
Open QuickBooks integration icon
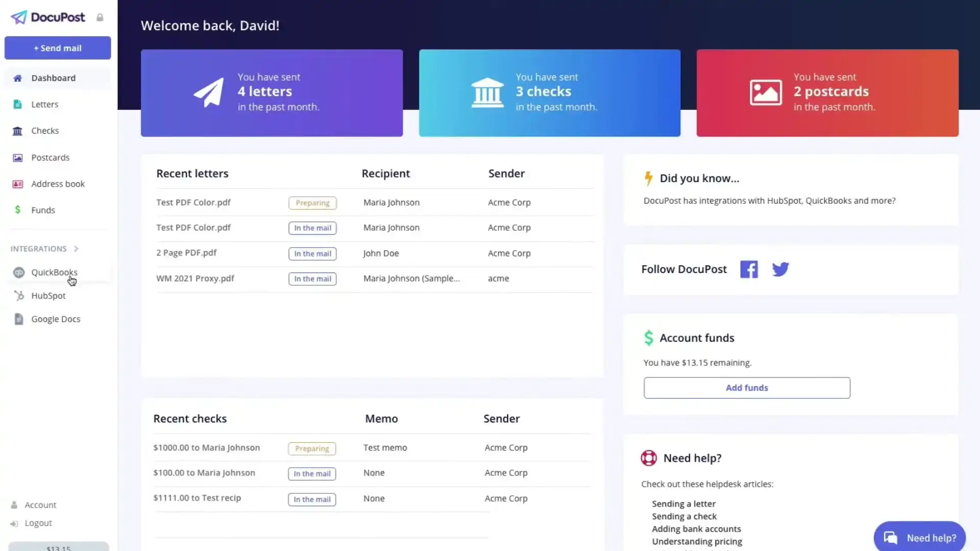point(18,272)
